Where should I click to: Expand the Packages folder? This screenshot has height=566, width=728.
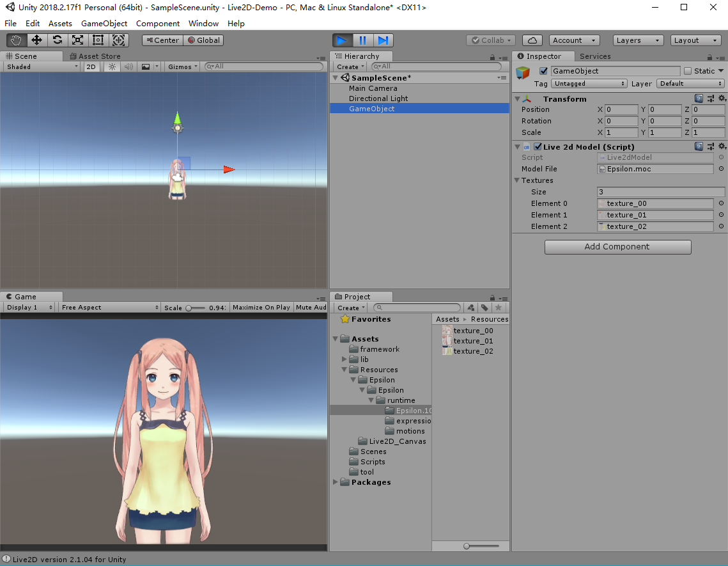click(336, 482)
